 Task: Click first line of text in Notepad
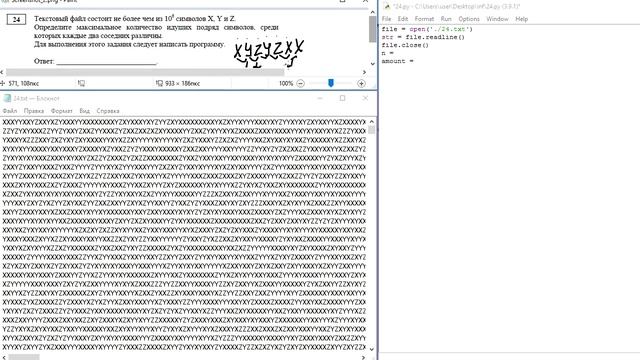[x=184, y=122]
